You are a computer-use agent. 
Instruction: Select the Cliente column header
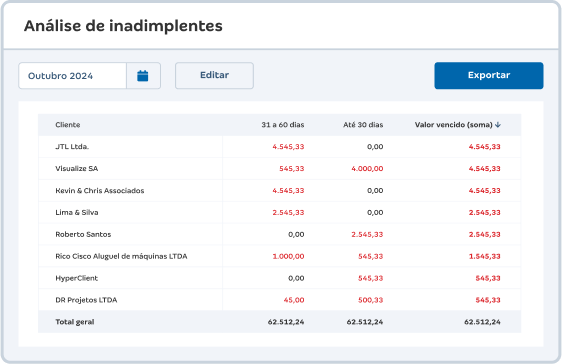tap(68, 125)
